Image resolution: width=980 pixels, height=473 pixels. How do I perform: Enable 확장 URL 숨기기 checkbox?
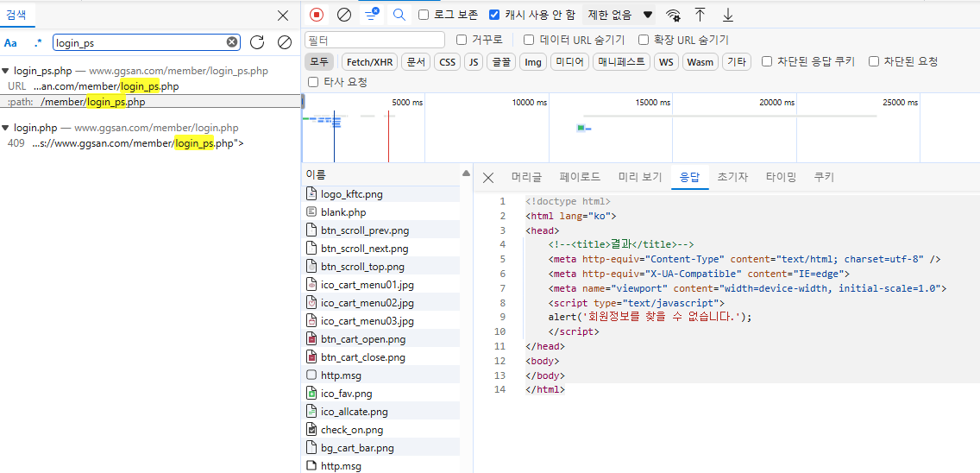(644, 40)
